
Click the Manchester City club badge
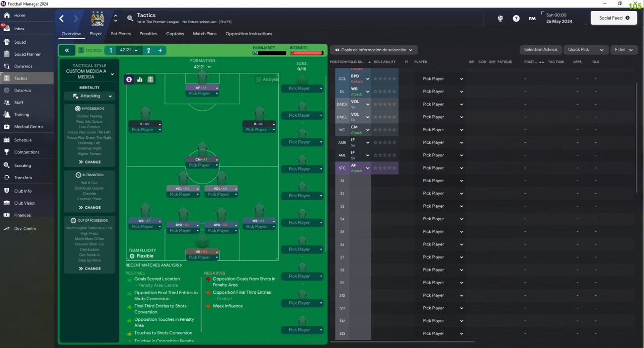[x=98, y=19]
